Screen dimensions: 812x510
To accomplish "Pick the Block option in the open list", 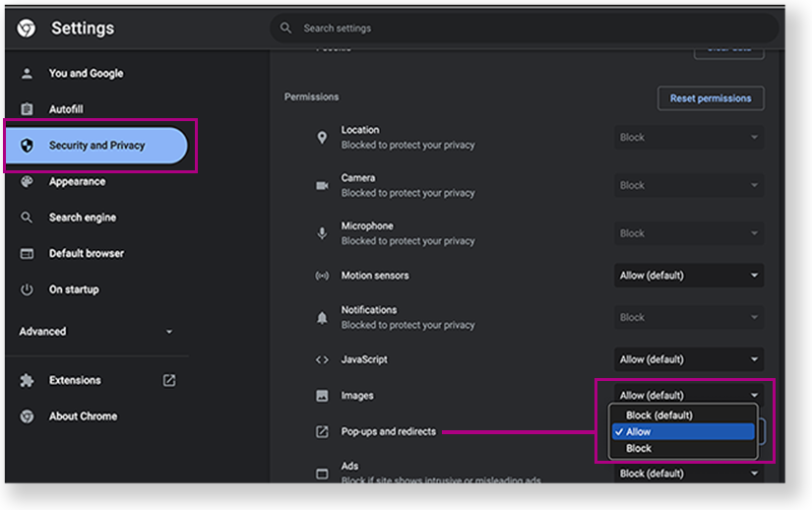I will [683, 448].
